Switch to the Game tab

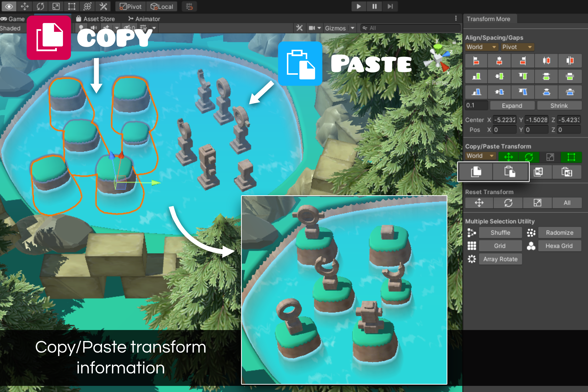click(x=12, y=19)
